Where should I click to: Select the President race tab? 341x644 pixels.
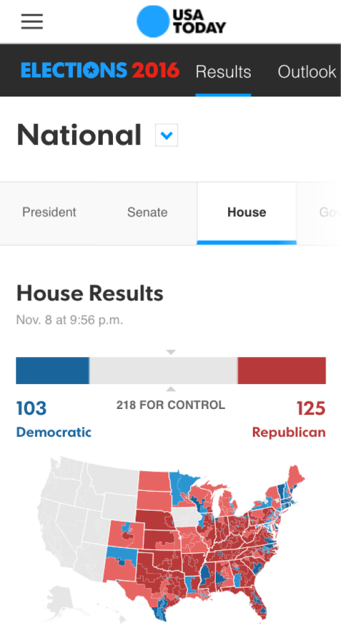click(49, 212)
